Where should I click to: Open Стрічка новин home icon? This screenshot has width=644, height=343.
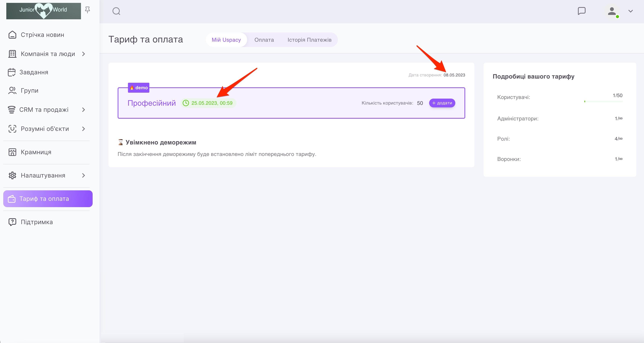[x=12, y=35]
